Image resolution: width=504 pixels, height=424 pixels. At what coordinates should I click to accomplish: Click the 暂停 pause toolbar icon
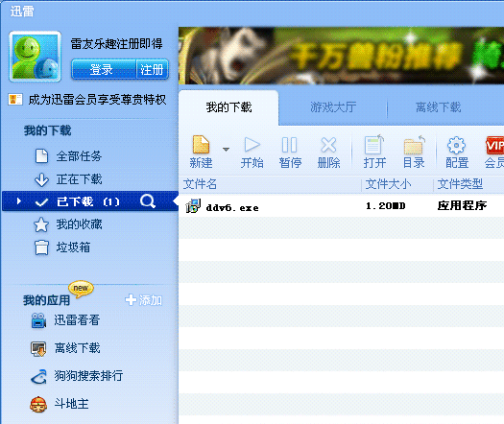click(x=290, y=145)
